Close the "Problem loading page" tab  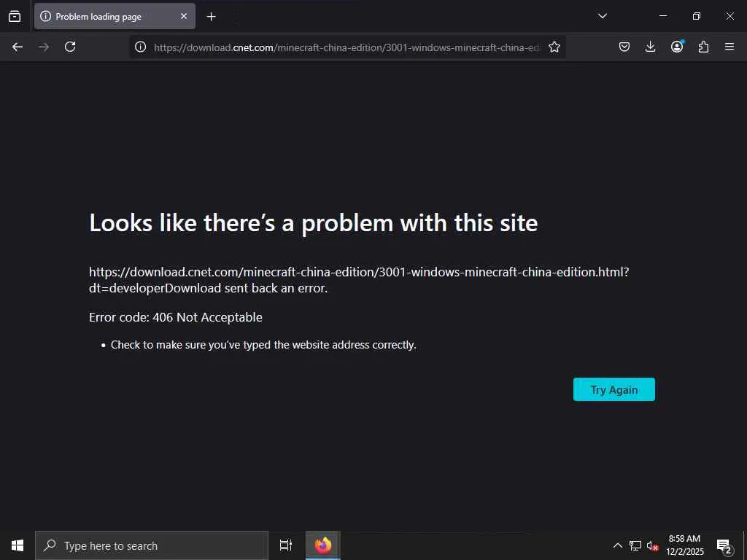pyautogui.click(x=184, y=16)
